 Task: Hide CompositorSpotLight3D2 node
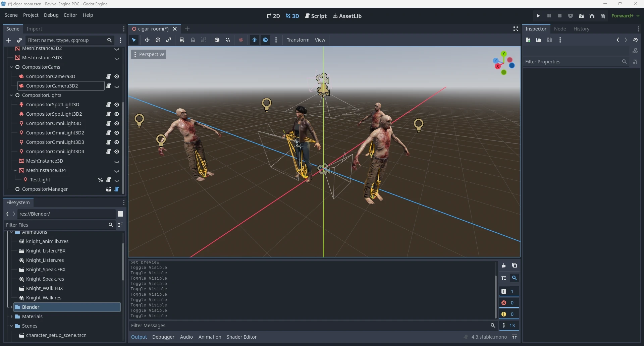click(x=117, y=114)
